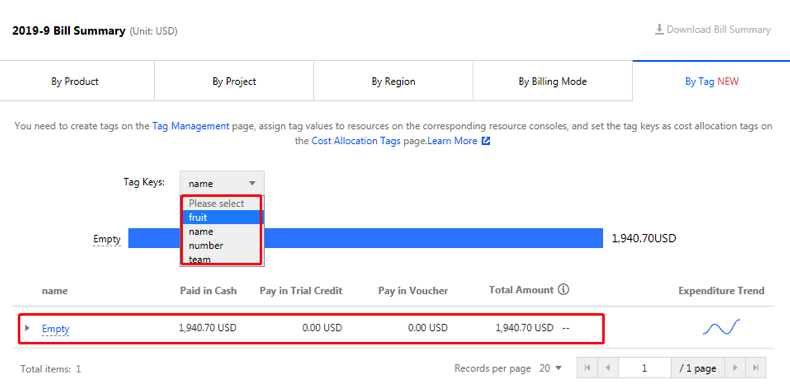
Task: Choose 'team' tag key option
Action: coord(222,259)
